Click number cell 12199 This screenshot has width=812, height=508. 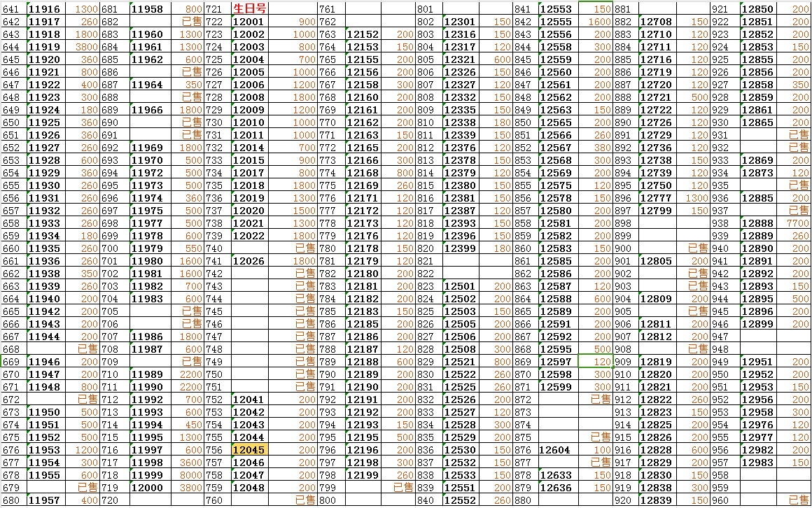click(x=363, y=475)
